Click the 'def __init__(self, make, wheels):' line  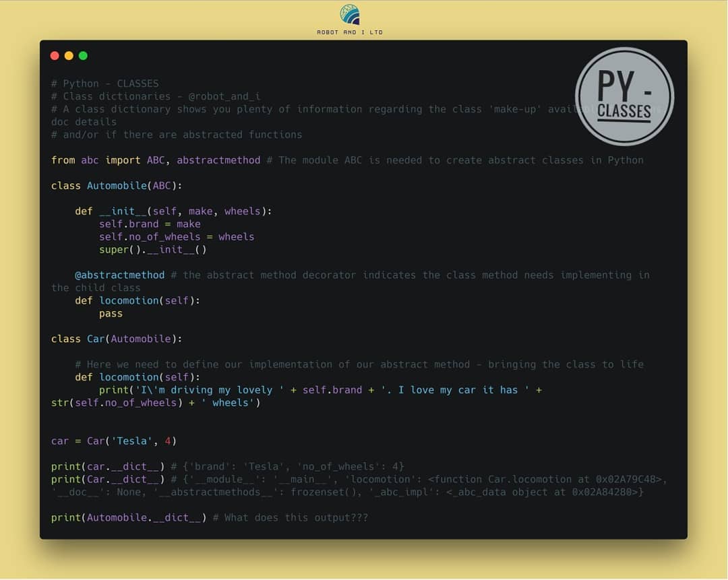[173, 211]
